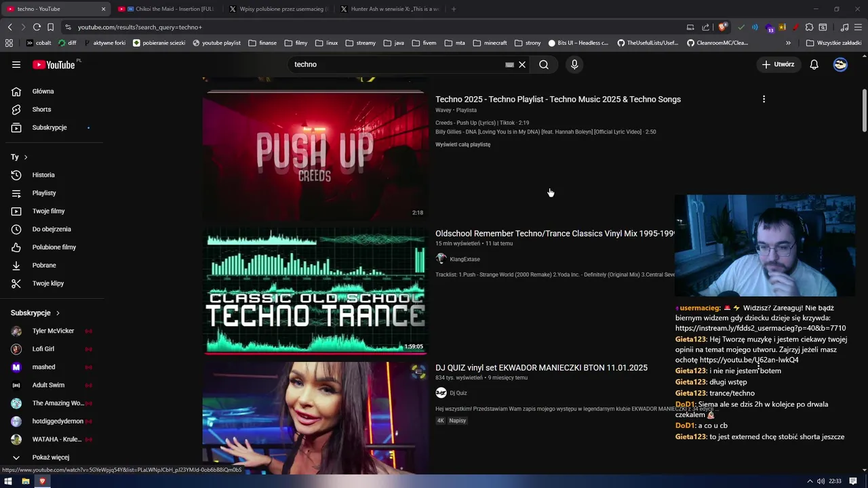Viewport: 868px width, 488px height.
Task: Click the Utwórz create button
Action: tap(778, 64)
